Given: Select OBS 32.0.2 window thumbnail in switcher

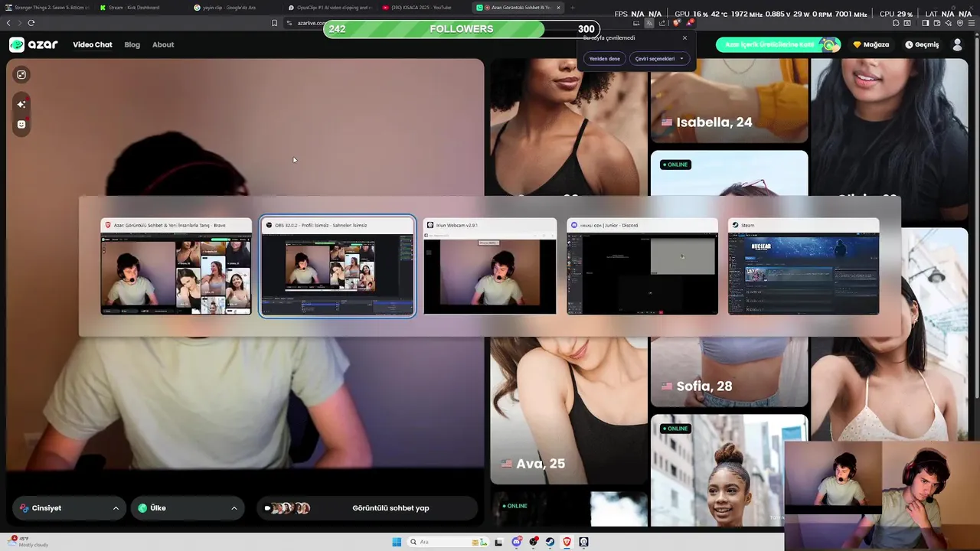Looking at the screenshot, I should pyautogui.click(x=338, y=266).
